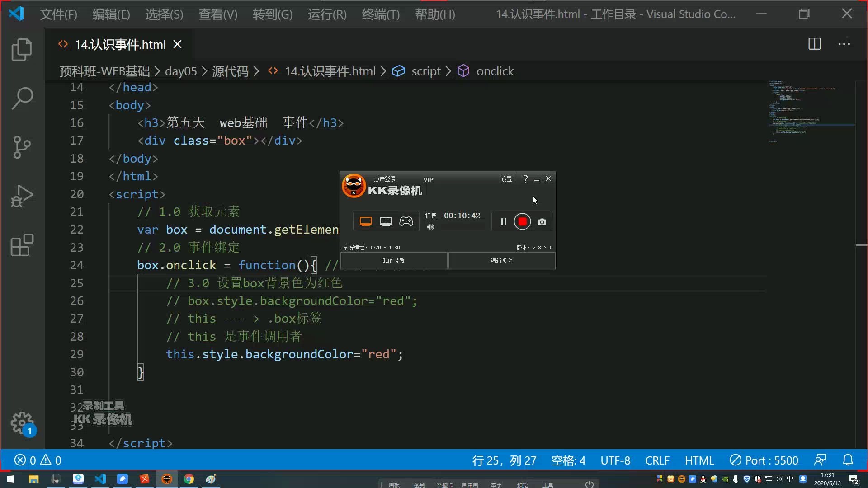868x488 pixels.
Task: Toggle the audio mute button in KK录像机
Action: click(x=430, y=227)
